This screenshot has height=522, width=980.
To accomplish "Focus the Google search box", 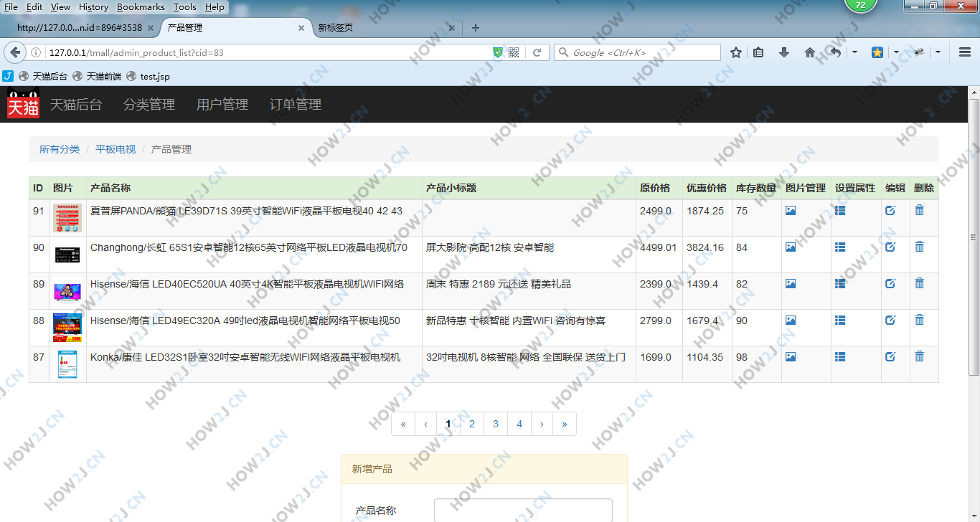I will point(637,52).
